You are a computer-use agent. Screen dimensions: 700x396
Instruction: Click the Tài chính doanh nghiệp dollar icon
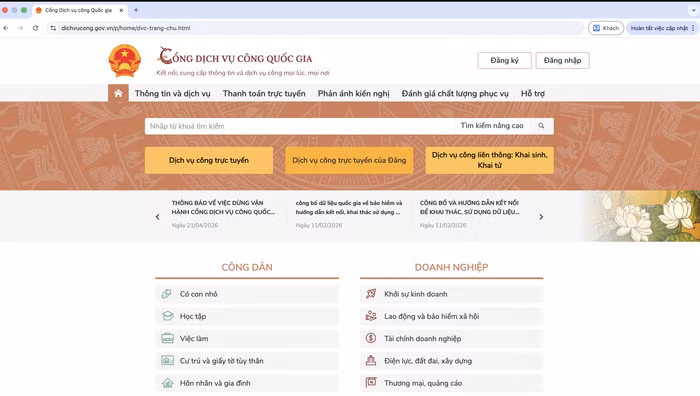tap(371, 338)
